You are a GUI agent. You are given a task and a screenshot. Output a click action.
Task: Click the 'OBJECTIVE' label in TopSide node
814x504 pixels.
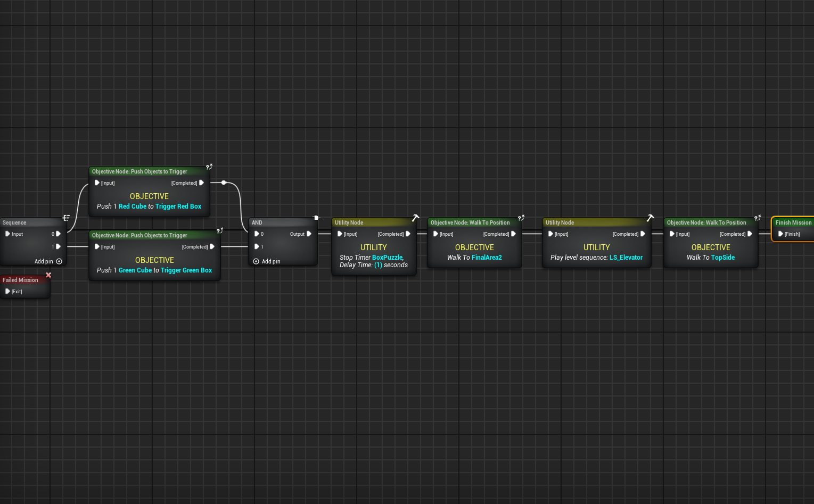711,247
